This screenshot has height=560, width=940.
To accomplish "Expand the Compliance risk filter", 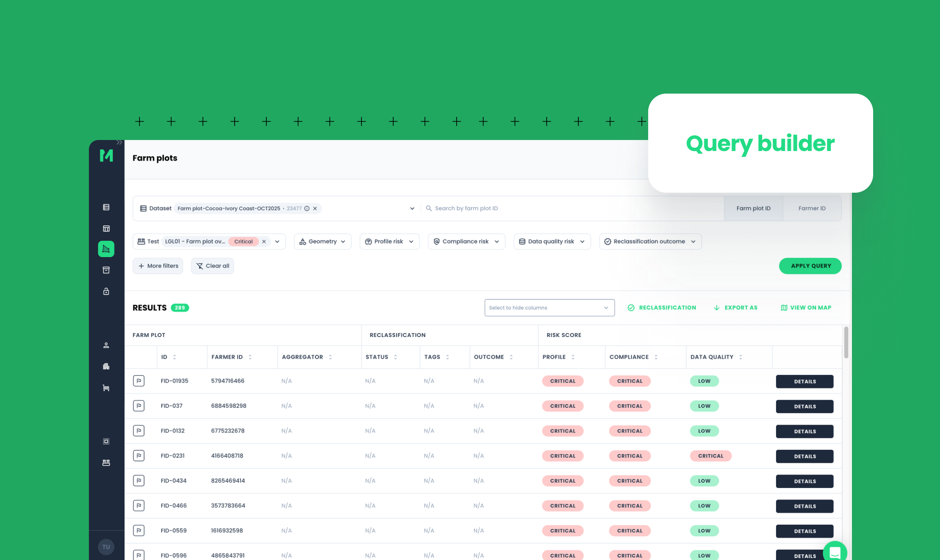I will [466, 241].
